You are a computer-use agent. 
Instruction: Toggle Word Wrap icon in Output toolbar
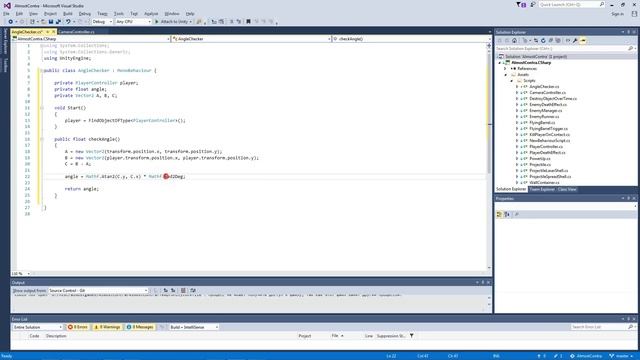193,291
